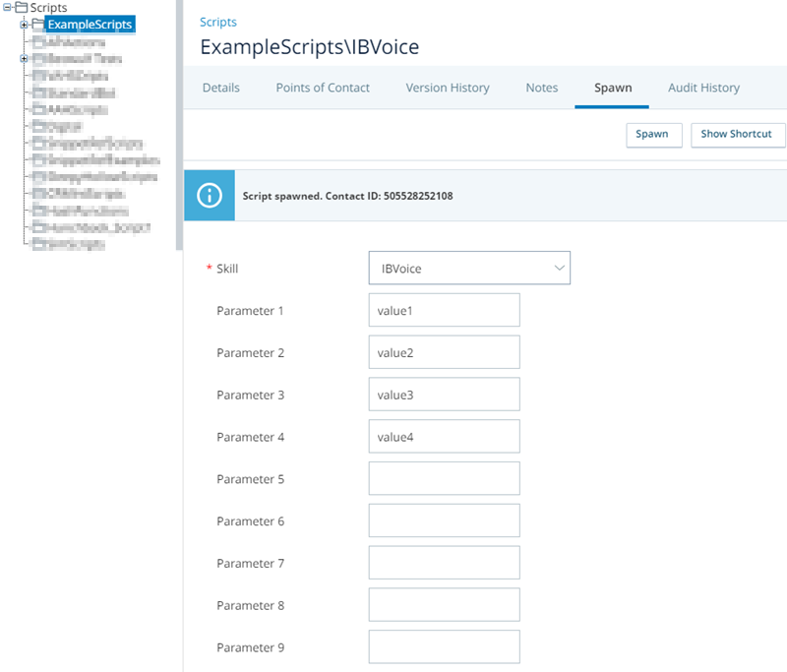The image size is (787, 672).
Task: Collapse the Scripts root tree node
Action: coord(8,8)
